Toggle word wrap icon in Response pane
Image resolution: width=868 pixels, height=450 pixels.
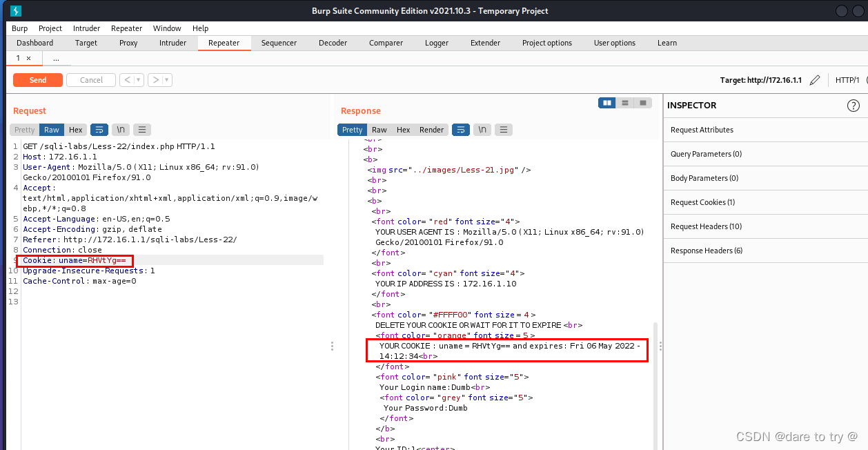[x=461, y=130]
